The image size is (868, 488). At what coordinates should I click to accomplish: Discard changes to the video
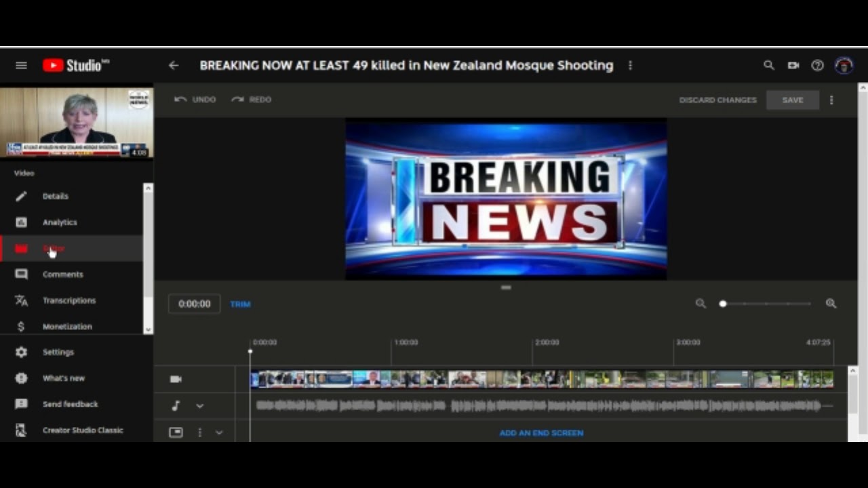pos(717,100)
